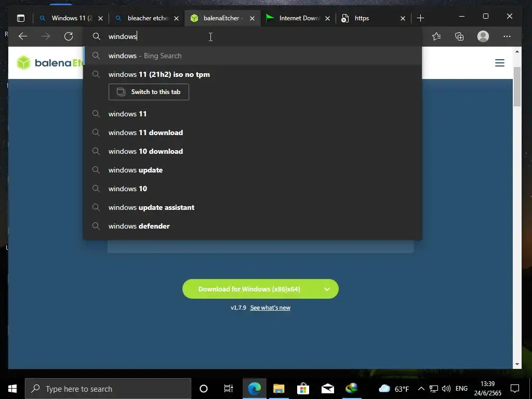Screen dimensions: 532x399
Task: Open the Windows Start menu
Action: [12, 389]
